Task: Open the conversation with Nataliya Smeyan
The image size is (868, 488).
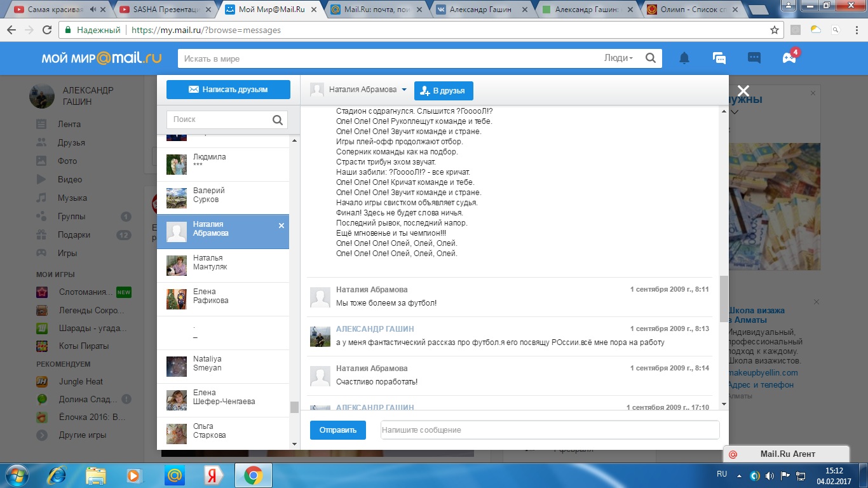Action: [x=223, y=367]
